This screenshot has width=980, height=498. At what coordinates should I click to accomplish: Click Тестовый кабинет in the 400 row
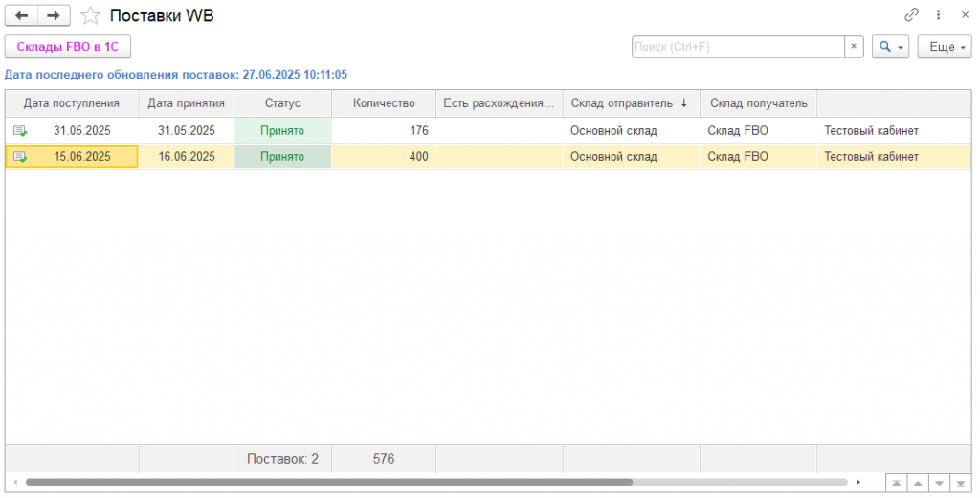(x=871, y=156)
